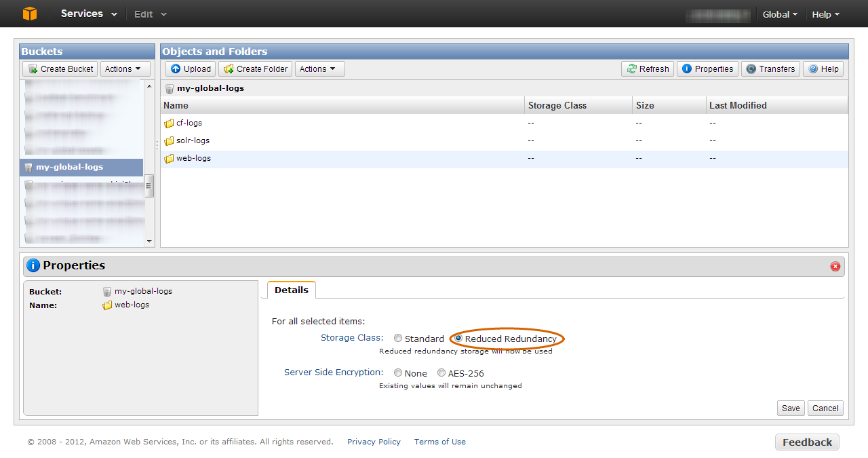868x458 pixels.
Task: Sort by Name column header
Action: 342,105
